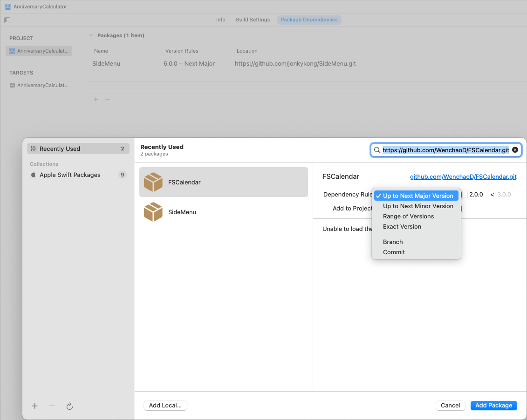The width and height of the screenshot is (527, 420).
Task: Click the minus button below Packages table
Action: pyautogui.click(x=108, y=99)
